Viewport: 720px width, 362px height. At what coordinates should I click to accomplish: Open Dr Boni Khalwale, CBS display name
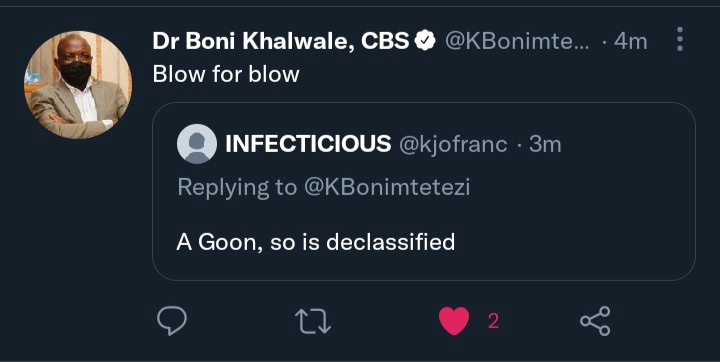tap(281, 41)
